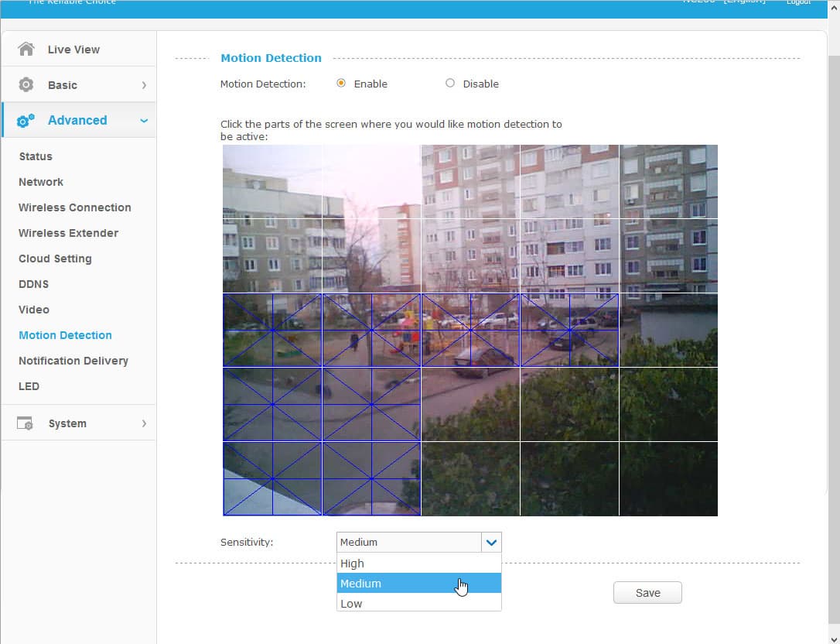The height and width of the screenshot is (644, 840).
Task: Toggle the unselected garage roof grid cell
Action: [668, 330]
